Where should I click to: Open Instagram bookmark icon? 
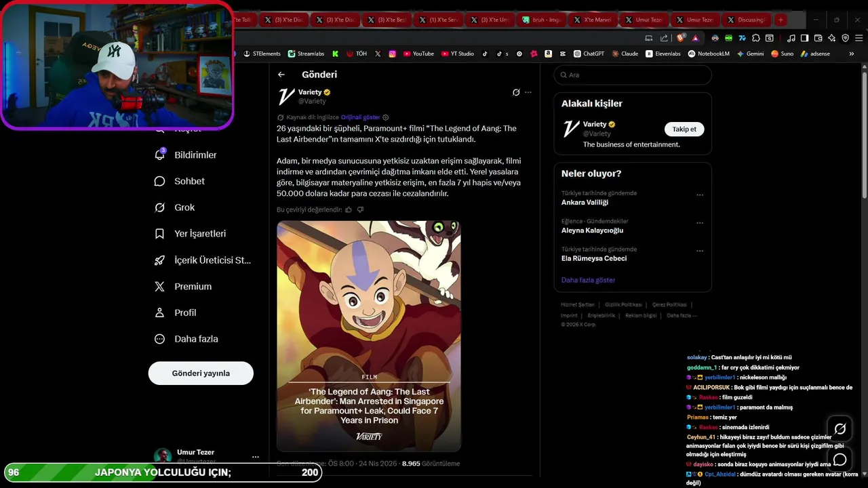point(392,54)
